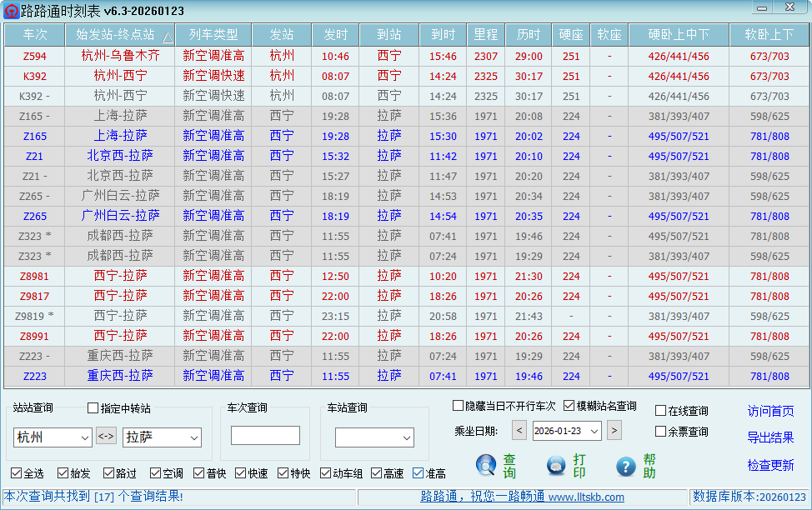Sort table by 车次 column header
Screen dimensions: 812x510
pyautogui.click(x=34, y=35)
